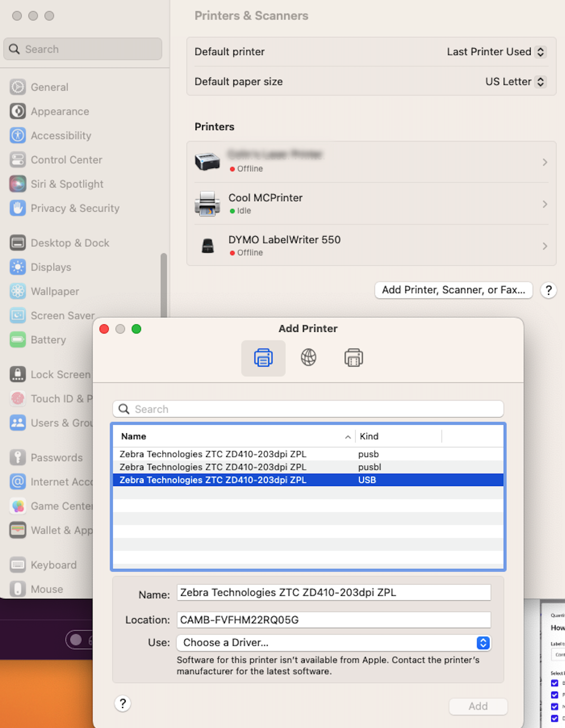Click the DYMO LabelWriter 550 icon
Screen dimensions: 565x728
[208, 246]
